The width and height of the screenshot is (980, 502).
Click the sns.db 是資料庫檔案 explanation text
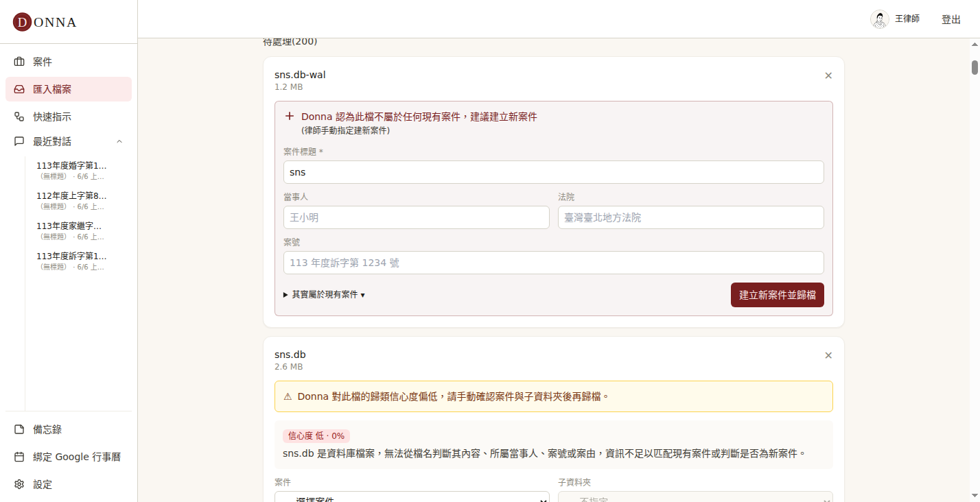tap(544, 453)
